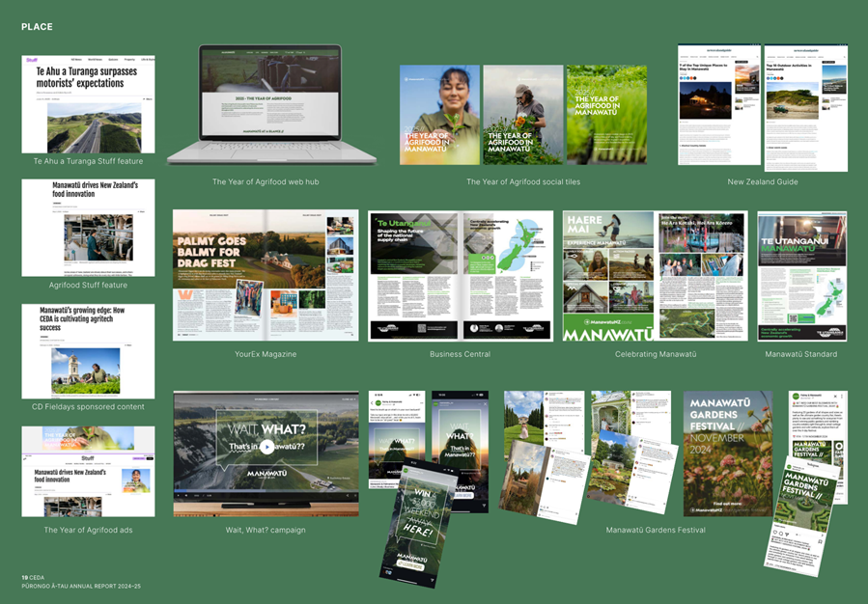Viewport: 868px width, 604px height.
Task: Select the Haere Mai Celebrating Manawatū page
Action: click(607, 275)
